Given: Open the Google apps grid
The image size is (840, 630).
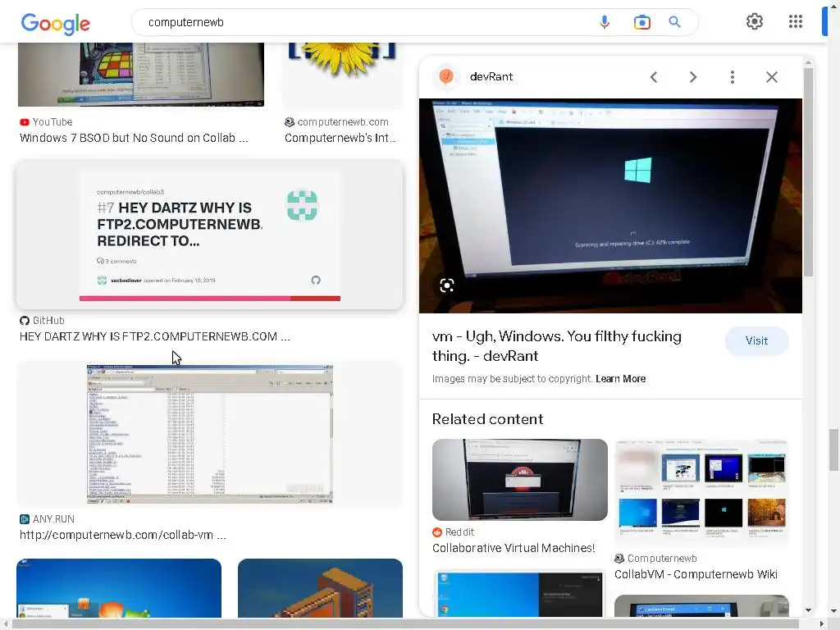Looking at the screenshot, I should coord(796,21).
